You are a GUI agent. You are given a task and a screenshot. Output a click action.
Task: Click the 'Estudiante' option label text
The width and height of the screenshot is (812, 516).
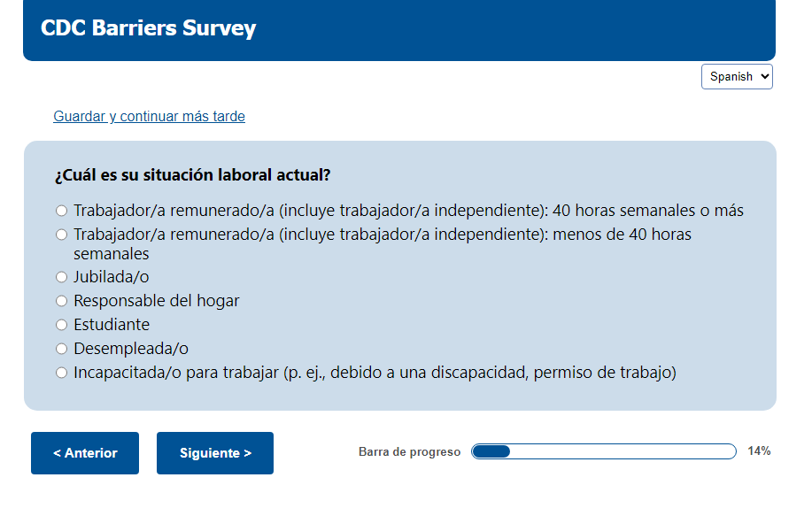(112, 325)
